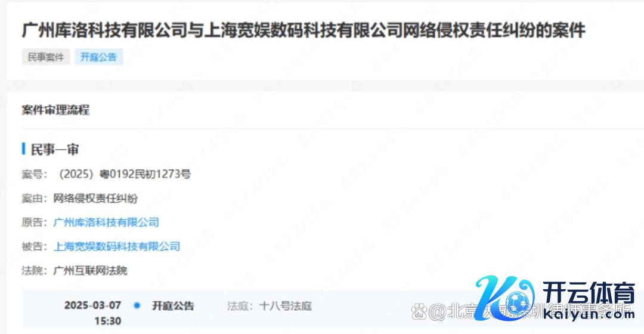
Task: Click the 案件审理流程 section header
Action: 55,110
